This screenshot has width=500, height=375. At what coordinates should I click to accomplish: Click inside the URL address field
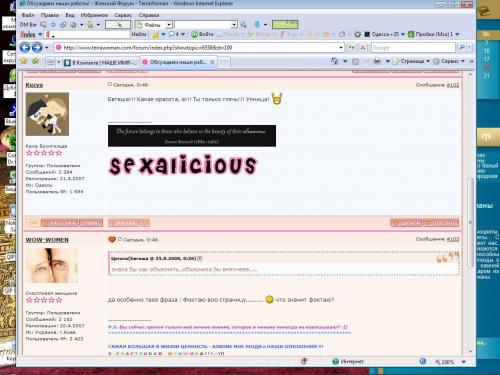pos(200,48)
